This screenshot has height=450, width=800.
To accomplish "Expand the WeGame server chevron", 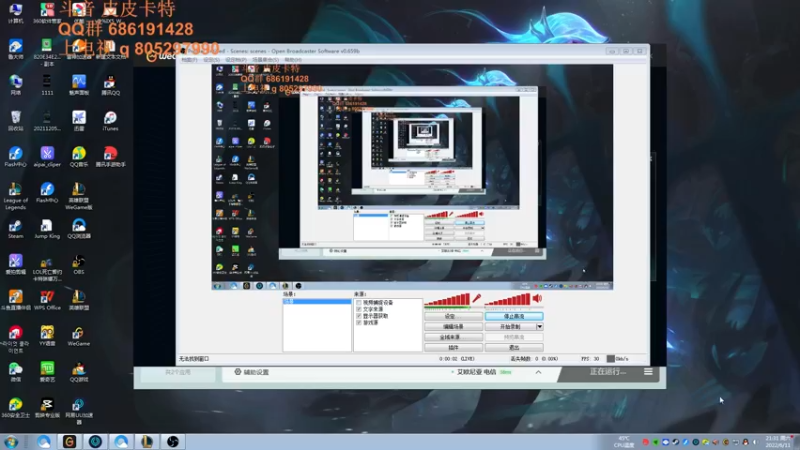I will coord(538,372).
